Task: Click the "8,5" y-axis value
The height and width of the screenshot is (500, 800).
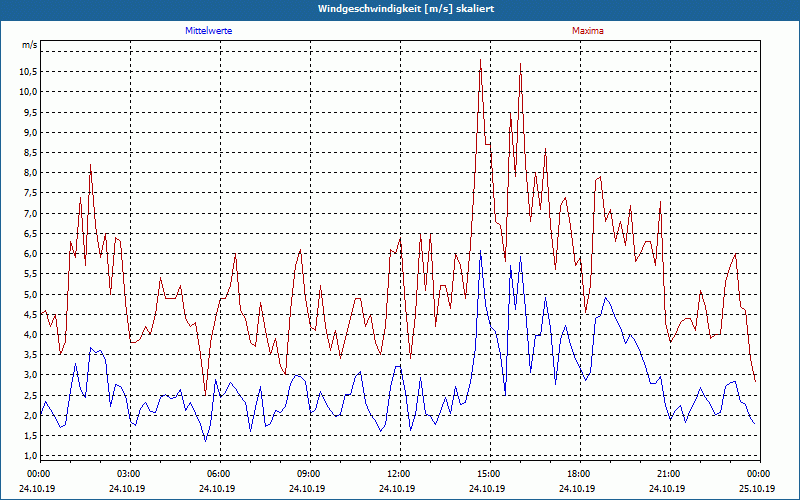Action: coord(30,153)
